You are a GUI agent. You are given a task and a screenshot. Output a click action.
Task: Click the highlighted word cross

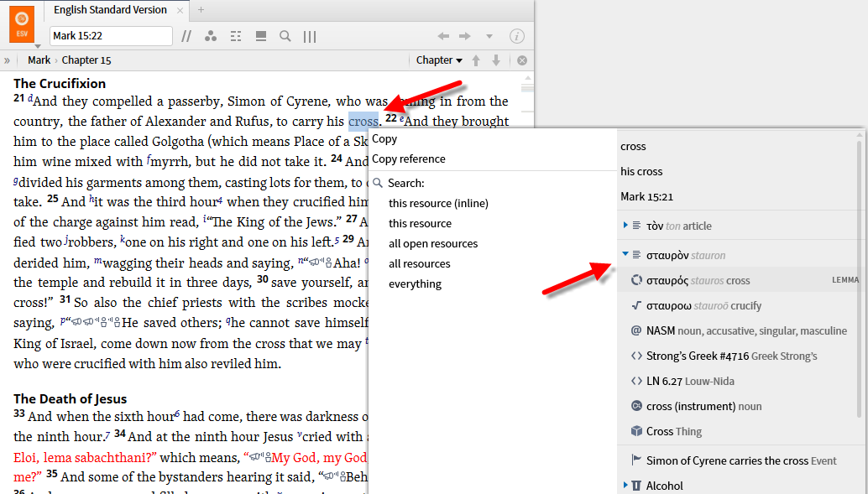[363, 121]
